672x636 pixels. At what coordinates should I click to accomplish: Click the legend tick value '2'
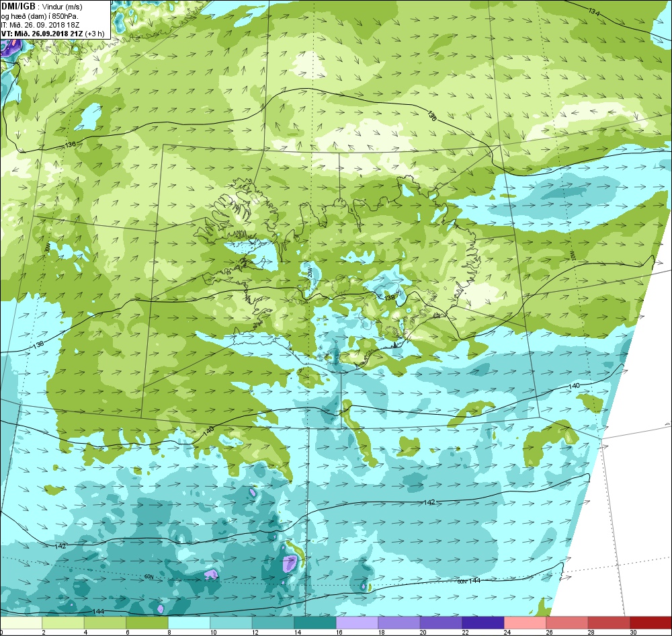(44, 632)
